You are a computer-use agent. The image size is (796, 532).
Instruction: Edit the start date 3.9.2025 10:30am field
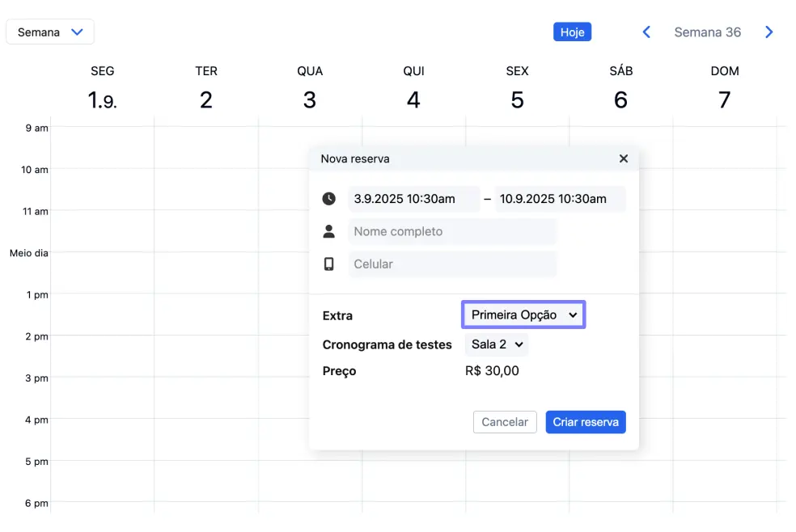pos(413,199)
